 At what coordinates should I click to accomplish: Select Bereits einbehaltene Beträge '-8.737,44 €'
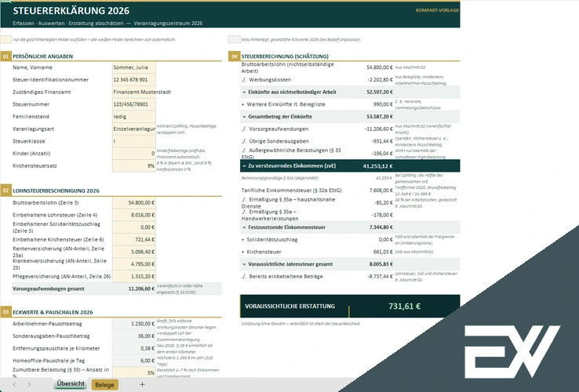click(380, 277)
